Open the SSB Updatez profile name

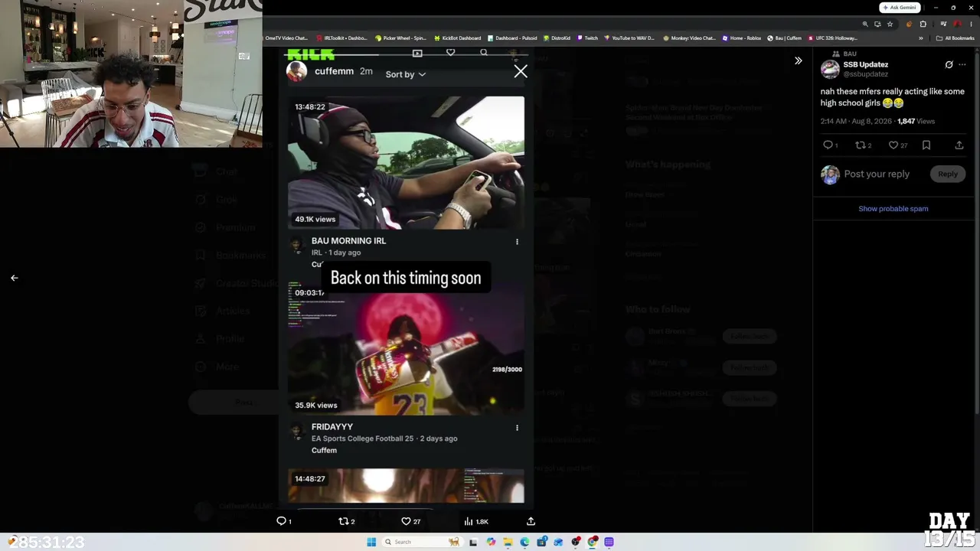point(865,65)
